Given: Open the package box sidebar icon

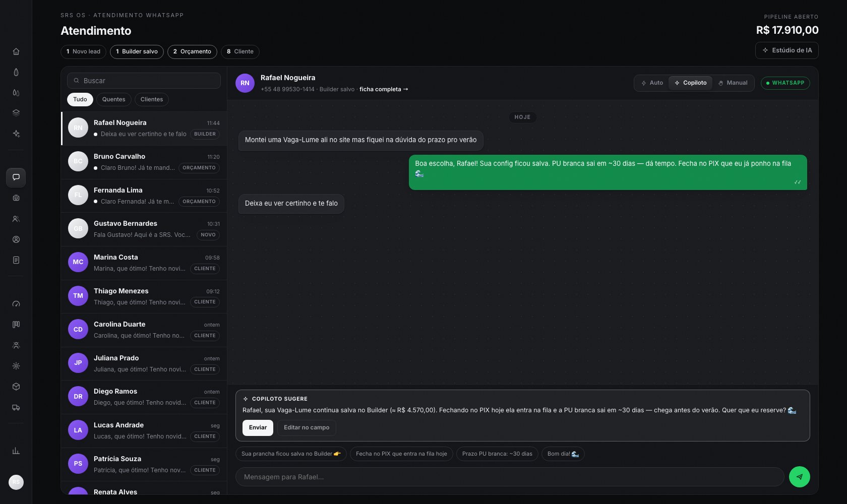Looking at the screenshot, I should [16, 387].
